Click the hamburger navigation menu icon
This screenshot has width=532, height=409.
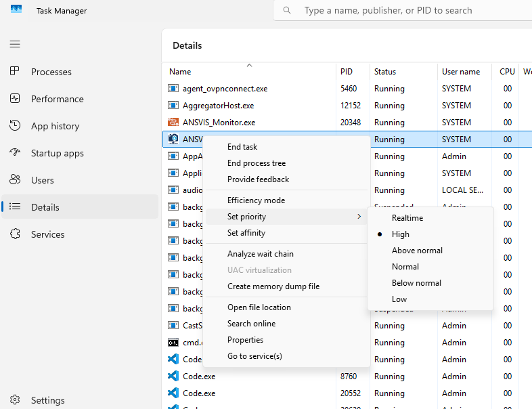[15, 44]
